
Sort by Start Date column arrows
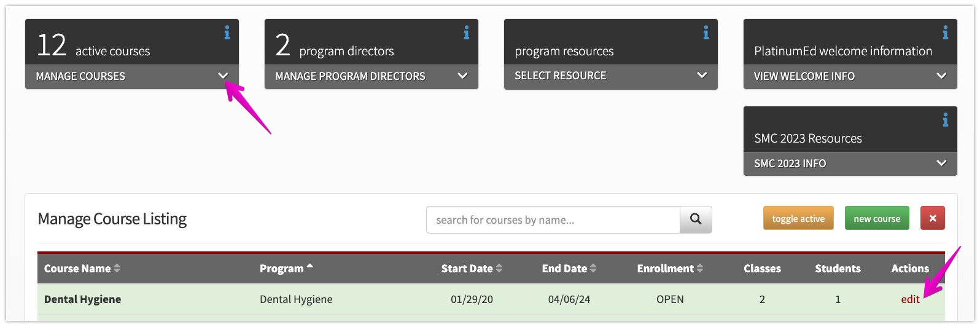[499, 269]
